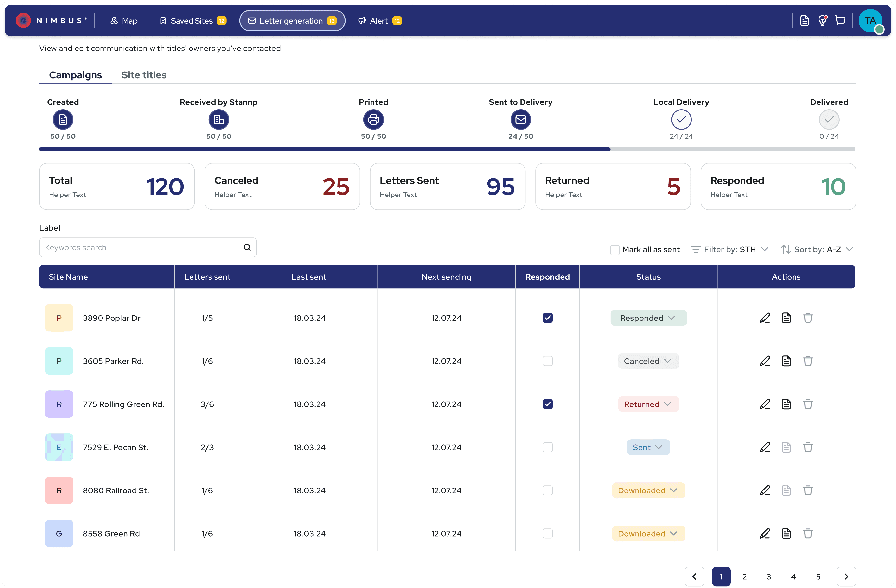Click the next page arrow button
This screenshot has height=588, width=896.
[x=846, y=576]
